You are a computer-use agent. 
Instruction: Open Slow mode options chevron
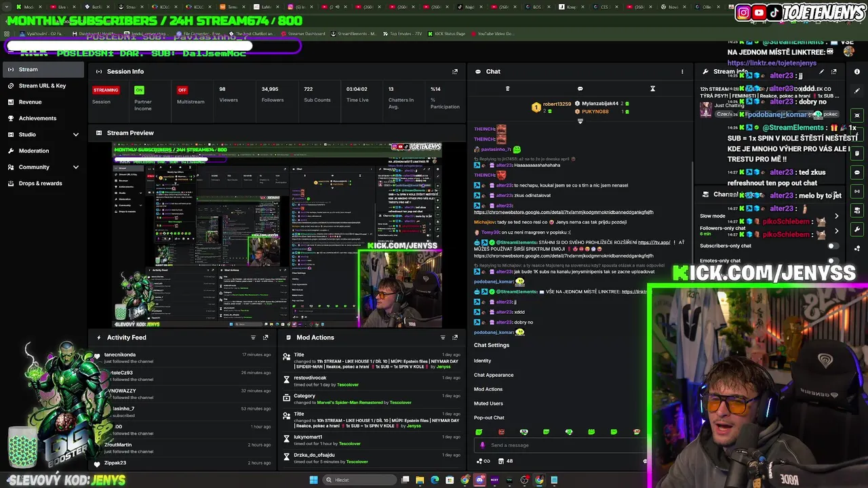(x=836, y=216)
